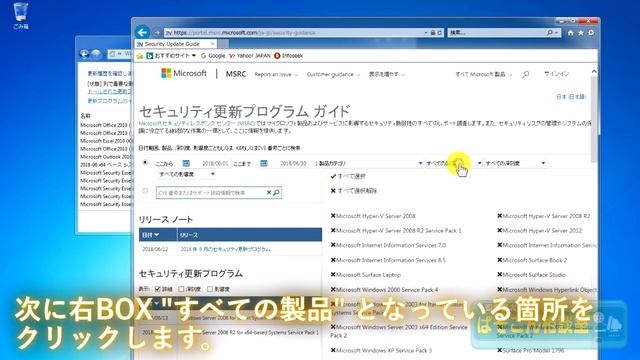Click the lock icon in address bar
The width and height of the screenshot is (640, 360).
[433, 33]
